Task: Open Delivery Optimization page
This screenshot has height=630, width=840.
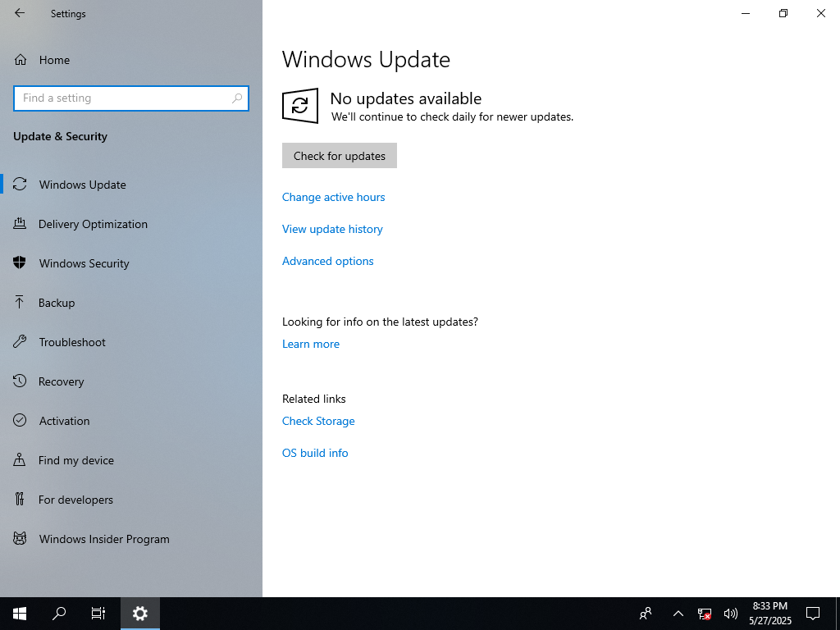Action: coord(131,224)
